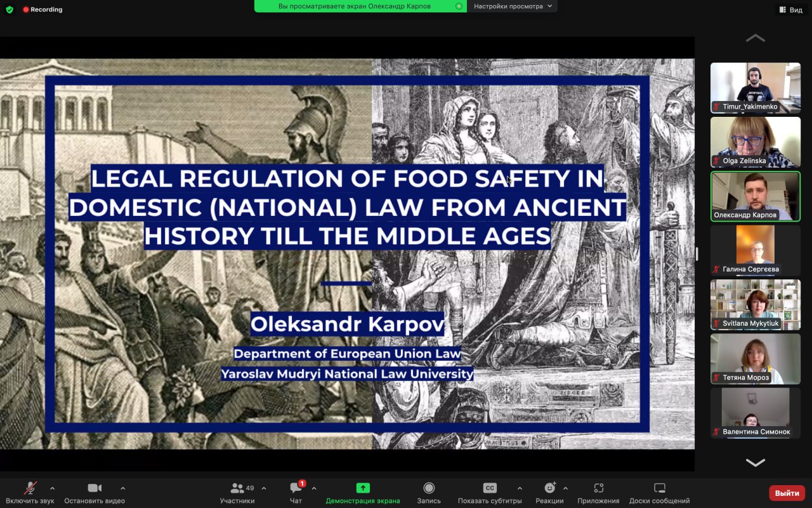Image resolution: width=812 pixels, height=508 pixels.
Task: Open Whiteboards (Доски сообщений)
Action: coord(659,488)
